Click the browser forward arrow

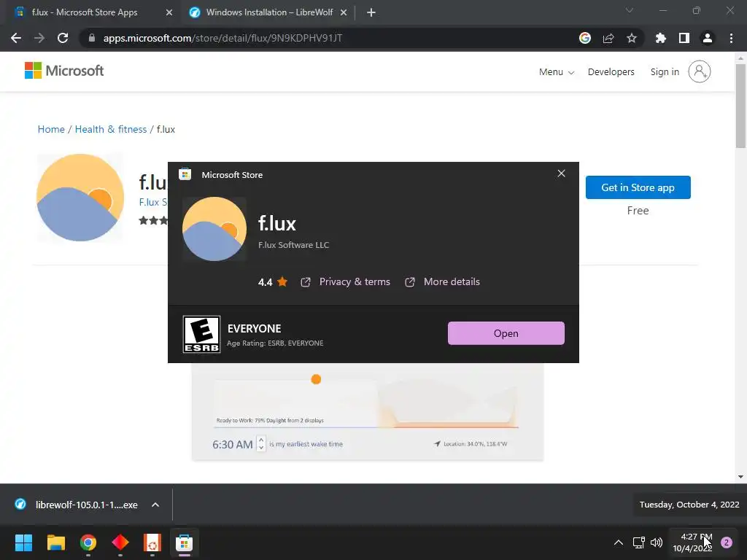[39, 38]
